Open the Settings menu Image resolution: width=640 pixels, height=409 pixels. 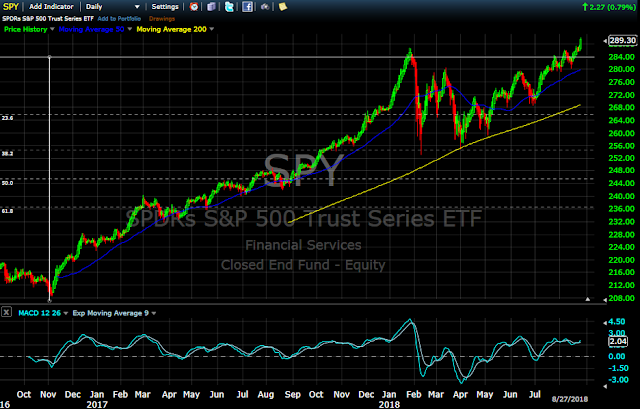click(x=165, y=7)
